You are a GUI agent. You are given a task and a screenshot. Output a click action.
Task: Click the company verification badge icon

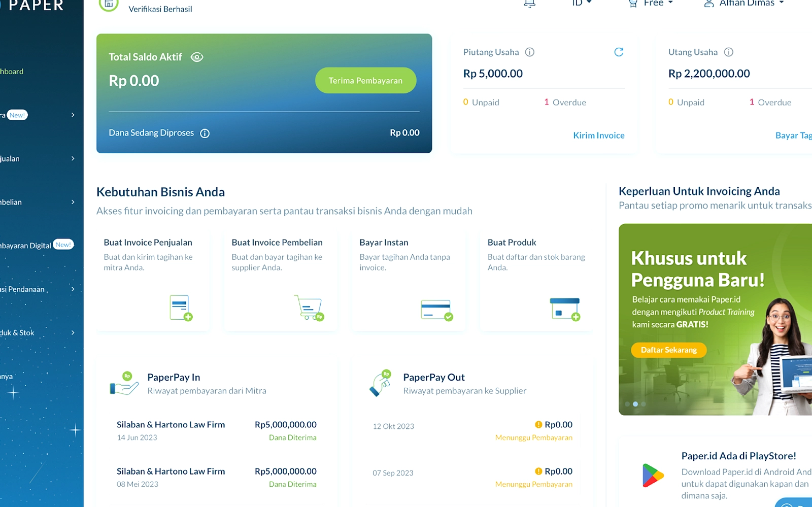109,4
